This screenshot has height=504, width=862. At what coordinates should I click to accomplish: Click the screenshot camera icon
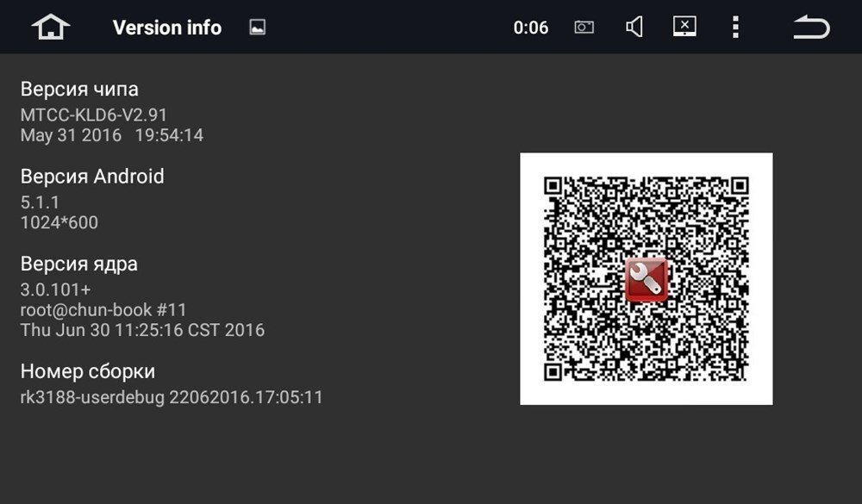point(584,27)
